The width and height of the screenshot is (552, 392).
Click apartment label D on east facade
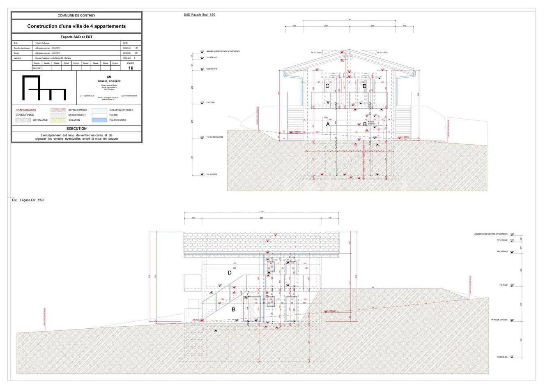pyautogui.click(x=230, y=273)
